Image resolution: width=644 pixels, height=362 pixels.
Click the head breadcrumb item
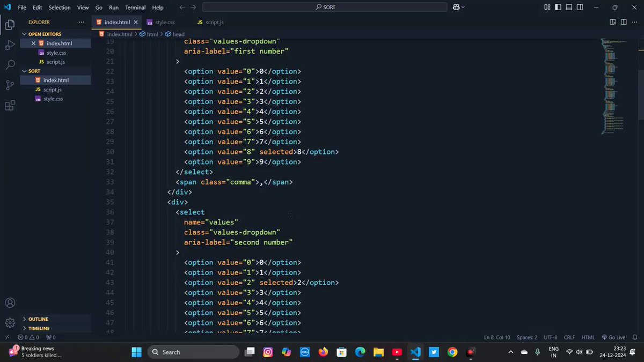click(x=178, y=34)
